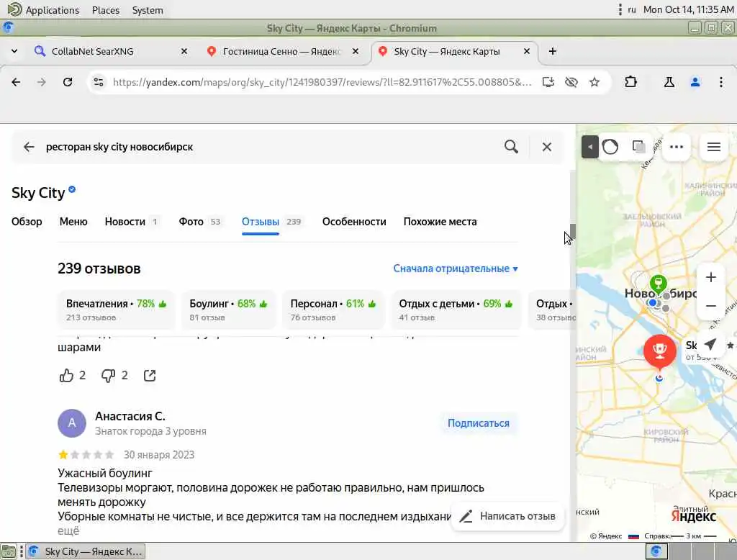This screenshot has width=737, height=560.
Task: Open Анастасия С. profile name
Action: 130,416
